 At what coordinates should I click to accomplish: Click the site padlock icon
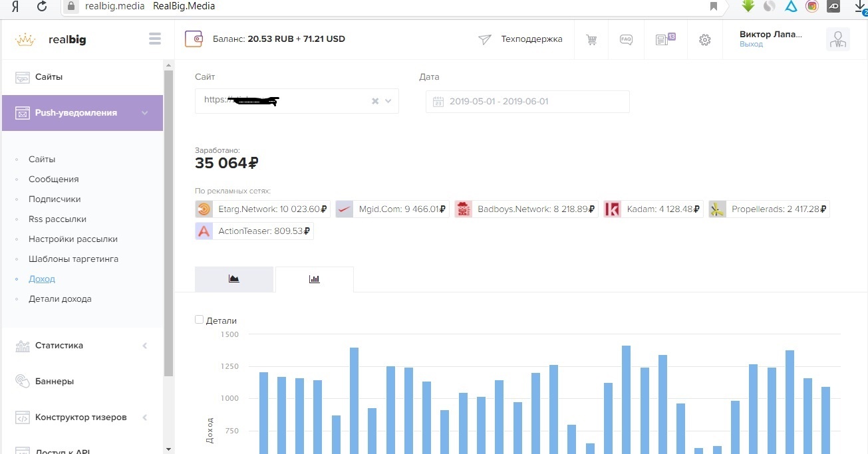click(72, 7)
